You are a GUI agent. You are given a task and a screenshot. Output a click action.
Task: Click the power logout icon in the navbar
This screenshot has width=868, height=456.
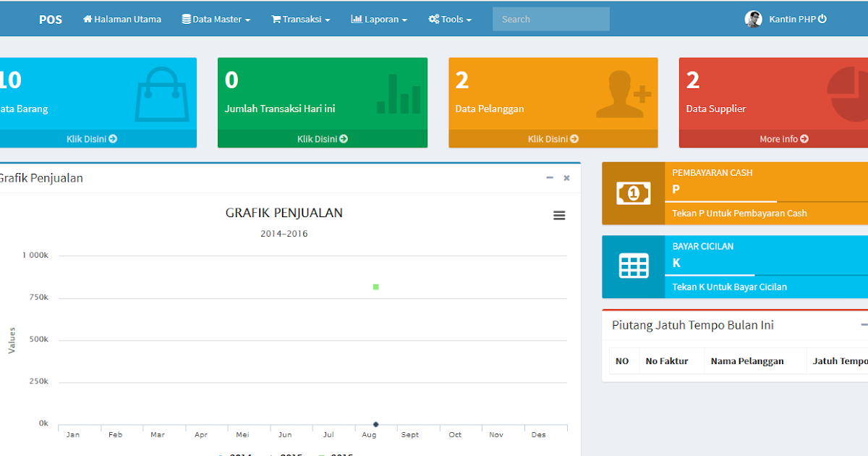point(823,19)
